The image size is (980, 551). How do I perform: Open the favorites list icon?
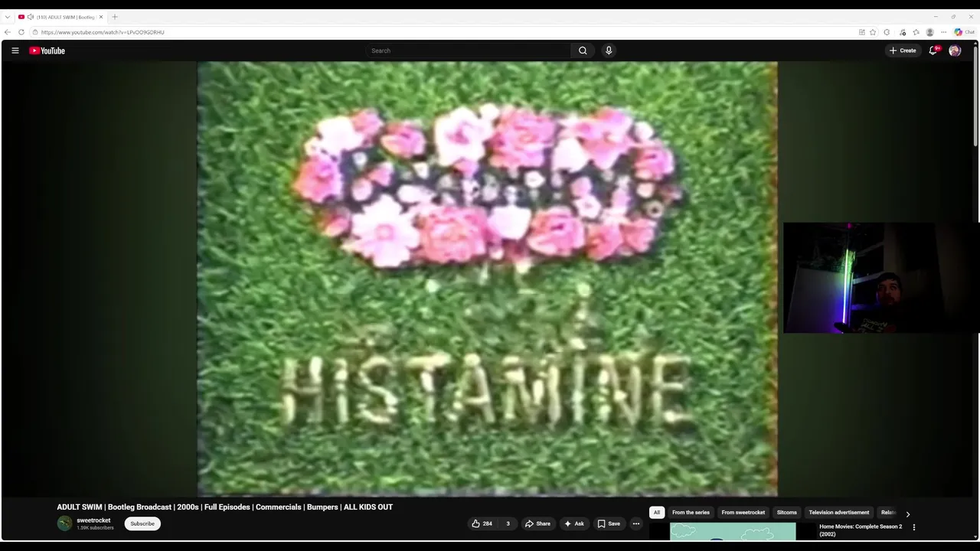(x=916, y=32)
